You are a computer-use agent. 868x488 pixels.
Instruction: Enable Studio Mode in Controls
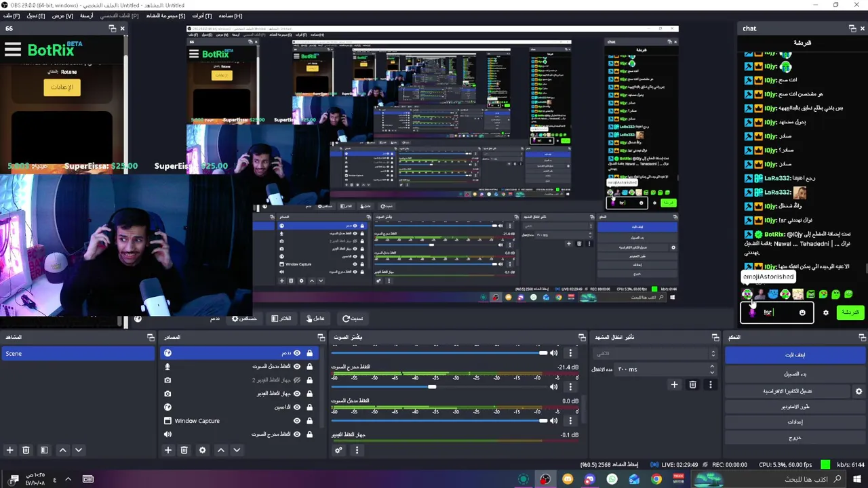point(795,407)
